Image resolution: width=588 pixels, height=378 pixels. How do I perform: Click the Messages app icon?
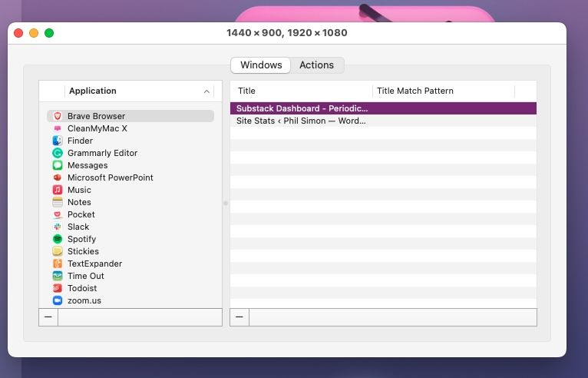click(x=58, y=165)
